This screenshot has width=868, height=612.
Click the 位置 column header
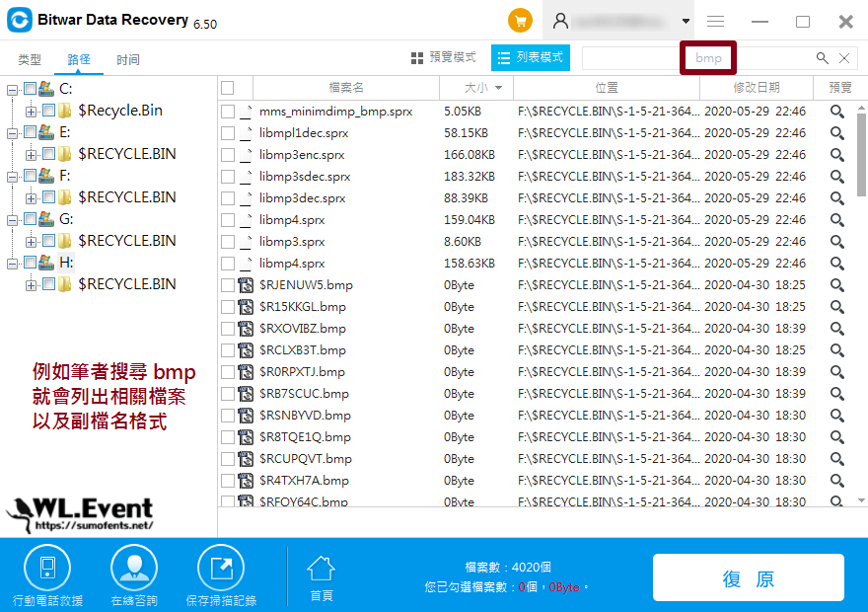(x=607, y=88)
